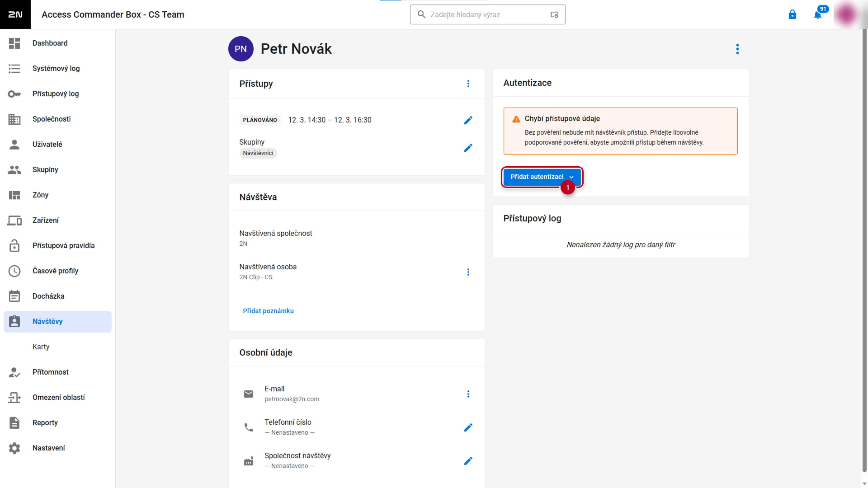Click the 2N Clip - CS visited person text
Image resolution: width=868 pixels, height=488 pixels.
[x=256, y=277]
